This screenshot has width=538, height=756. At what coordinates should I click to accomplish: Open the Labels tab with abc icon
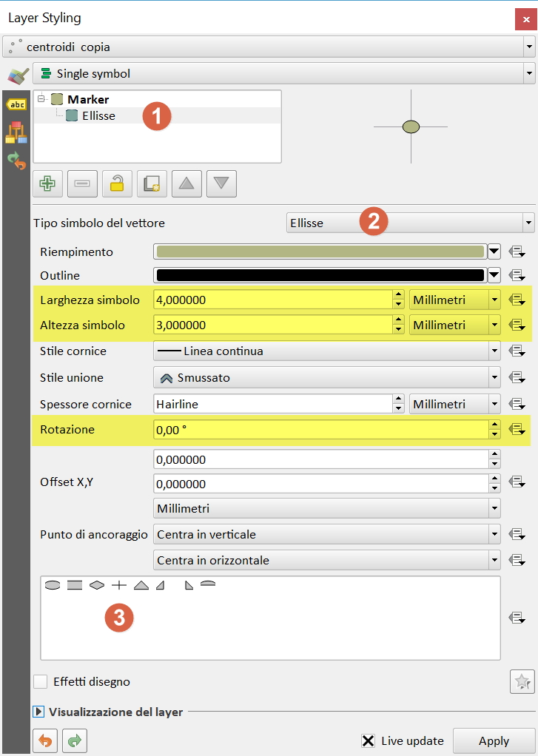(x=16, y=105)
